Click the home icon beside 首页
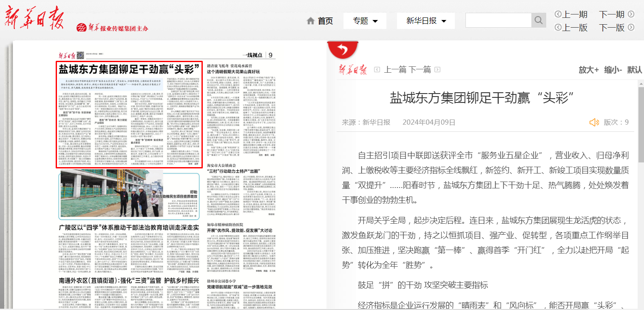The height and width of the screenshot is (310, 644). (311, 21)
